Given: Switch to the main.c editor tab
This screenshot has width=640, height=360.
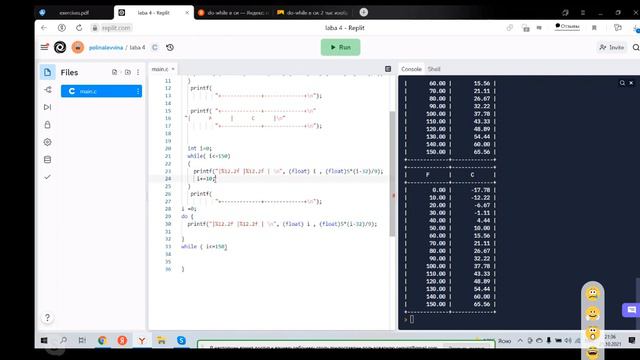Looking at the screenshot, I should pyautogui.click(x=162, y=69).
